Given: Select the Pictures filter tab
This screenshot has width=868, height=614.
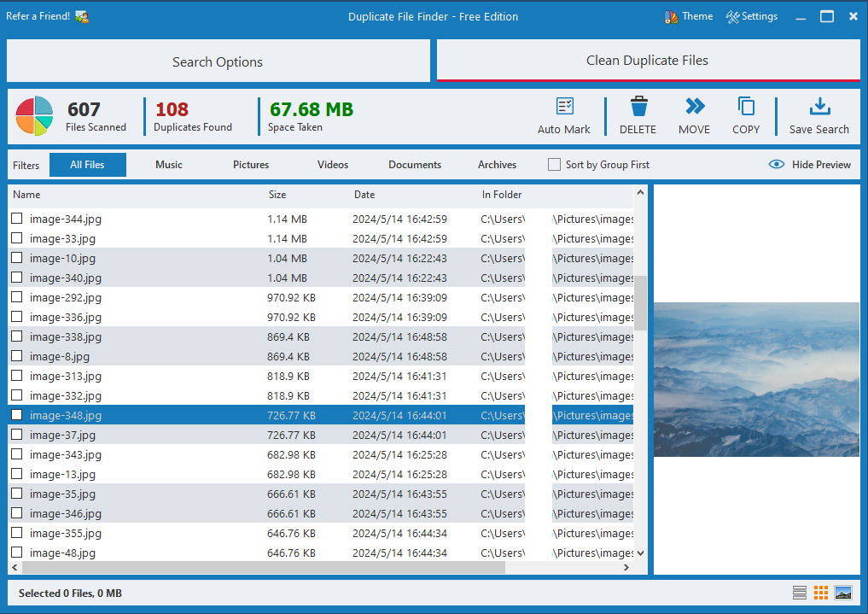Looking at the screenshot, I should [251, 165].
